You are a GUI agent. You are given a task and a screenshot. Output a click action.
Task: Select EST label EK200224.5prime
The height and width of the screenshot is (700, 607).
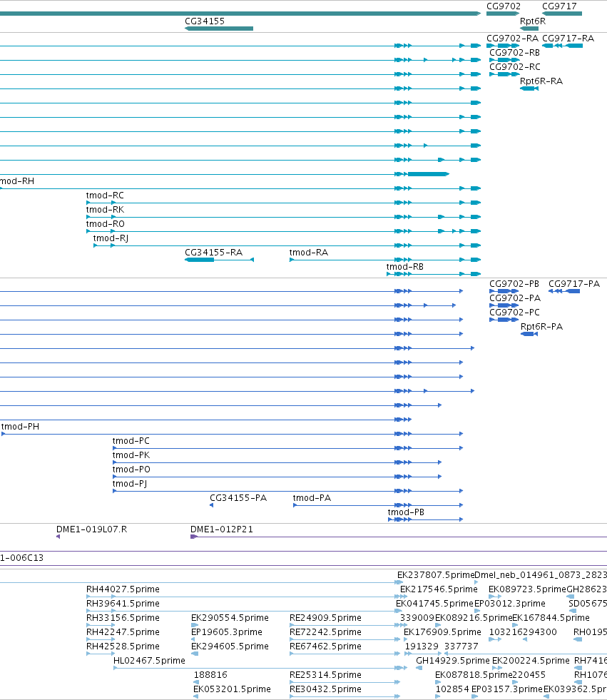531,661
